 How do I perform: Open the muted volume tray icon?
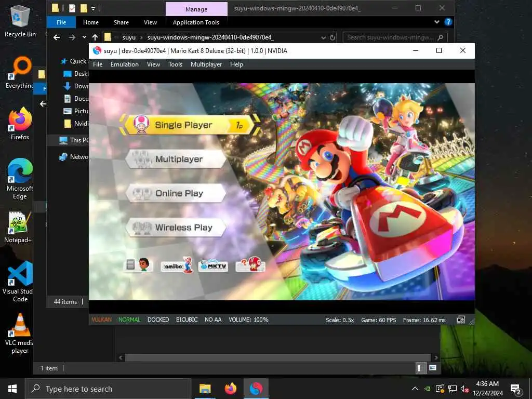[x=465, y=389]
